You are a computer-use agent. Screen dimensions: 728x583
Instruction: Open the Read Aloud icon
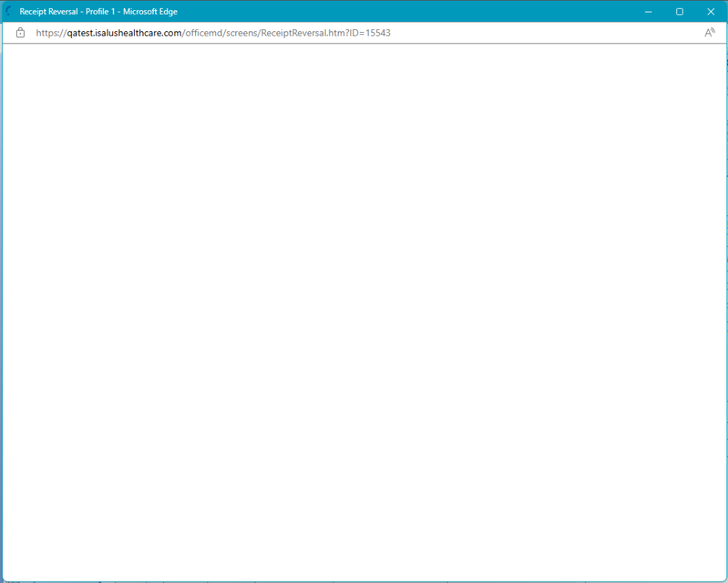point(709,33)
